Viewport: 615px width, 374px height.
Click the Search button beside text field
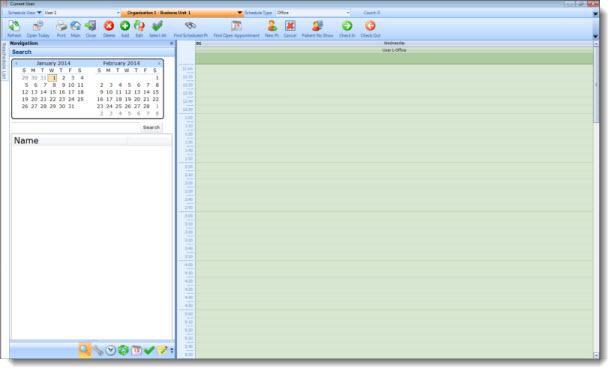click(151, 127)
